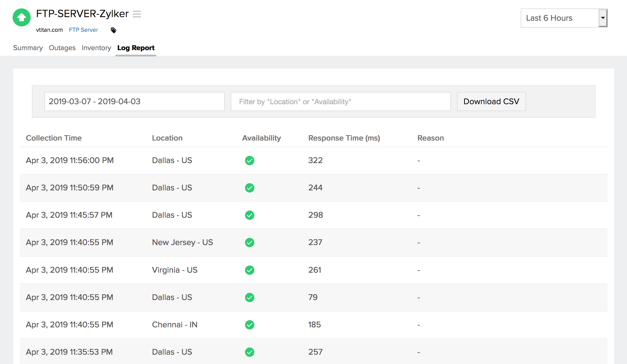This screenshot has height=364, width=627.
Task: Open the Inventory tab
Action: 96,48
